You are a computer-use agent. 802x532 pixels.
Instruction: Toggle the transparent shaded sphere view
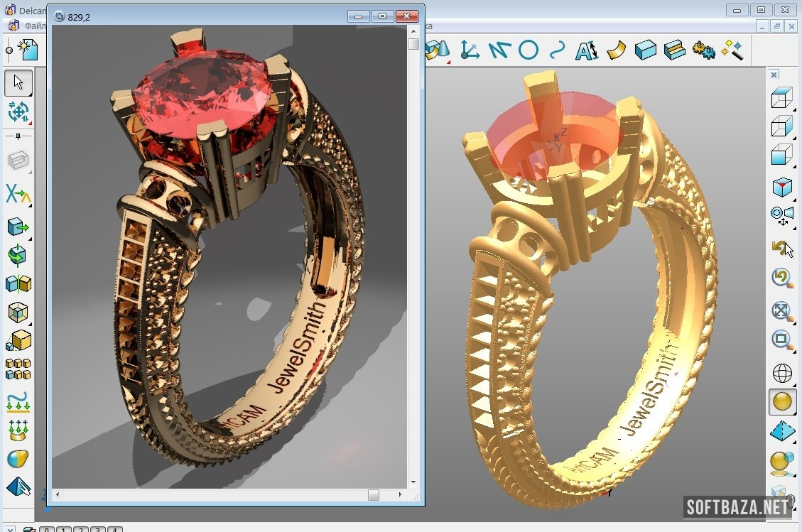[782, 462]
